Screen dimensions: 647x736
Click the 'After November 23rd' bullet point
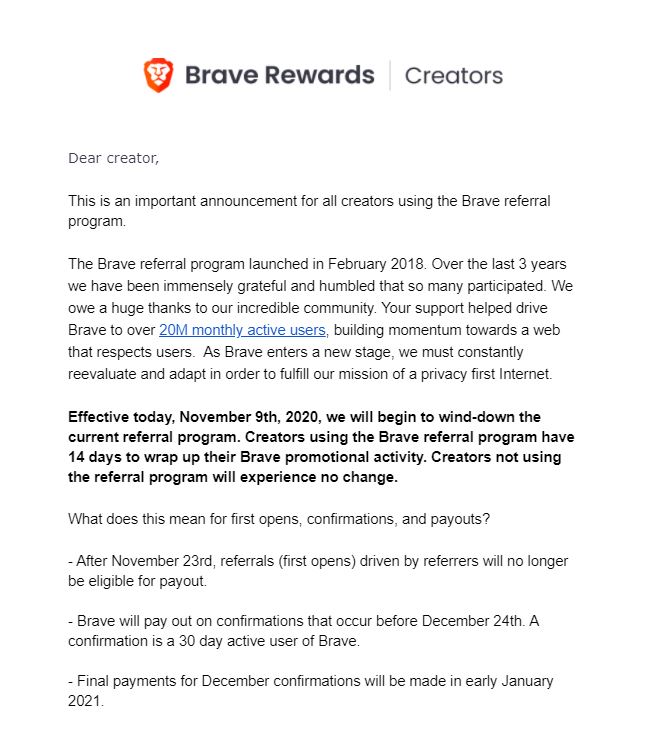pyautogui.click(x=318, y=571)
